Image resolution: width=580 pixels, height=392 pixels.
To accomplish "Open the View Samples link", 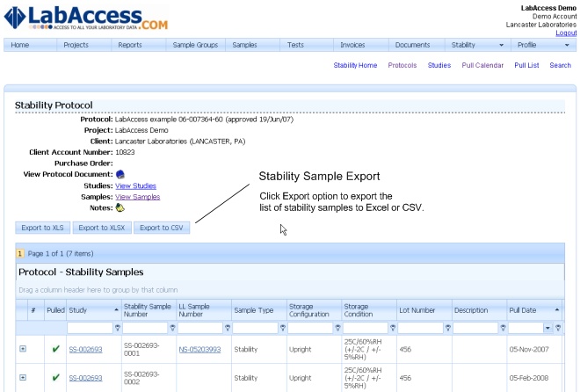I will 137,197.
